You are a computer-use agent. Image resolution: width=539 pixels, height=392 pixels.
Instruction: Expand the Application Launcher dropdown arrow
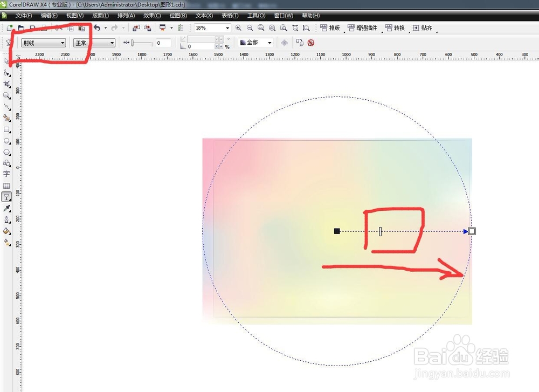point(171,28)
